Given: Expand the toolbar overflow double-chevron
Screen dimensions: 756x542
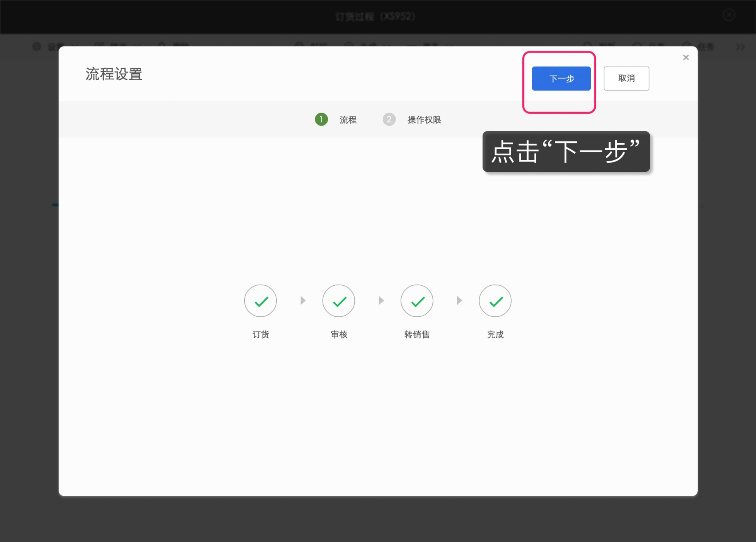Looking at the screenshot, I should [x=740, y=47].
